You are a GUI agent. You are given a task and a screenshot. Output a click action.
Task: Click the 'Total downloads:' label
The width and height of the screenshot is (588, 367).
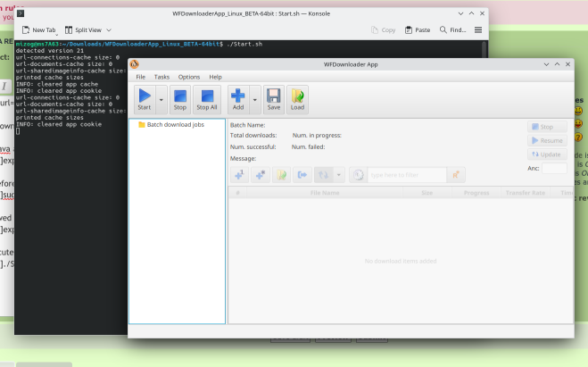click(x=253, y=135)
